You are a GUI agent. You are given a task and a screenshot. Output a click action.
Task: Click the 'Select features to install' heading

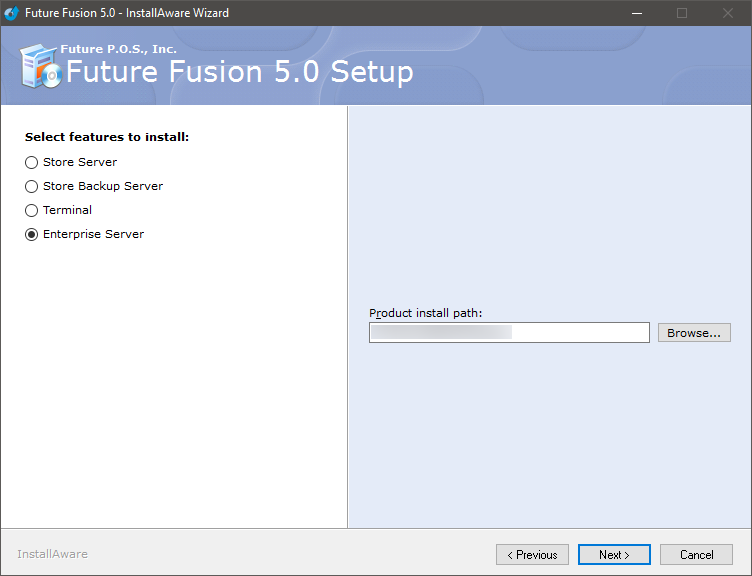coord(107,137)
